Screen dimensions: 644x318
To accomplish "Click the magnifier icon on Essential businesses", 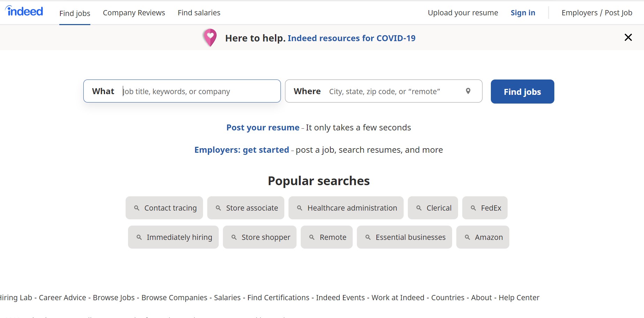I will coord(368,237).
